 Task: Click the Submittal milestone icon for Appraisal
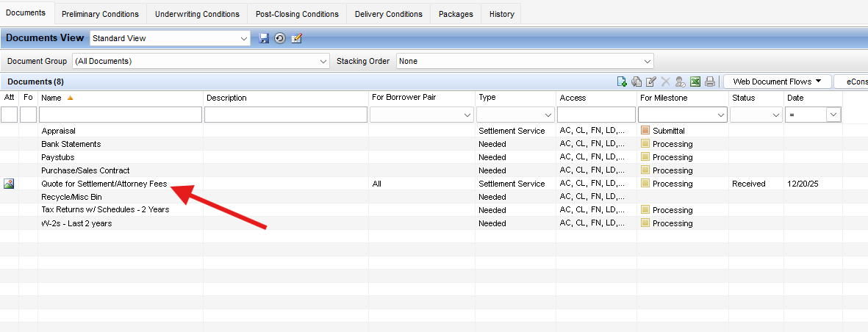645,131
